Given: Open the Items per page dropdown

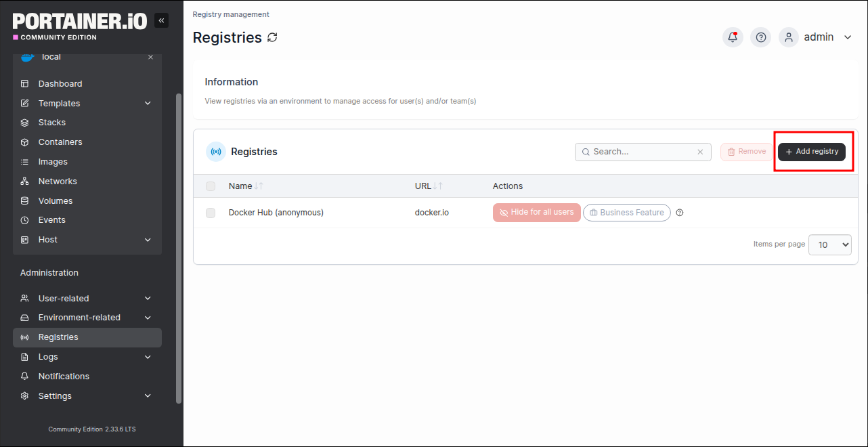Looking at the screenshot, I should [x=829, y=244].
